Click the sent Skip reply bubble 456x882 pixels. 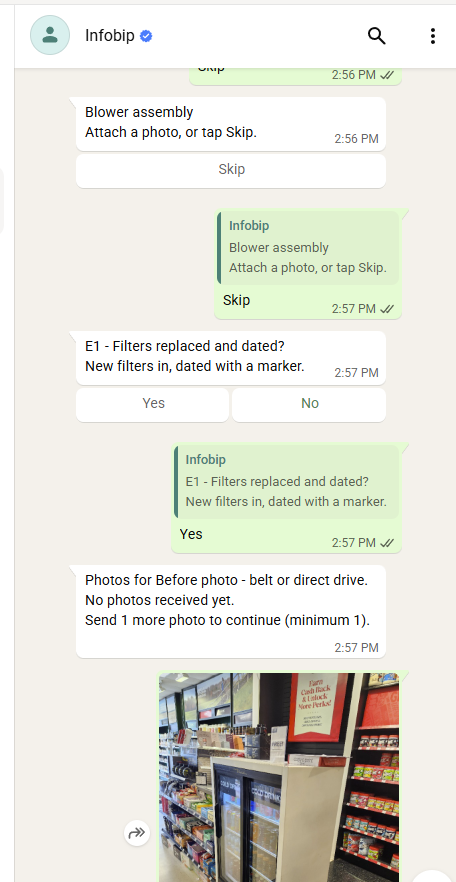click(308, 264)
